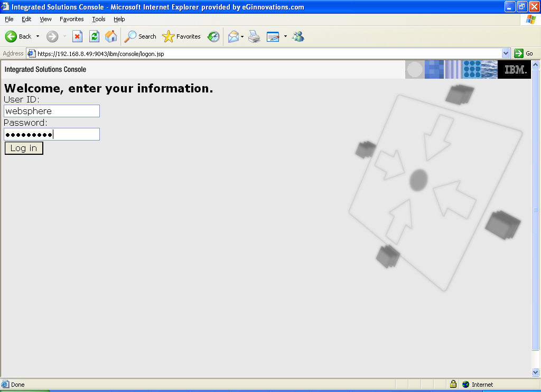
Task: Click the address bar URL field
Action: coord(269,54)
